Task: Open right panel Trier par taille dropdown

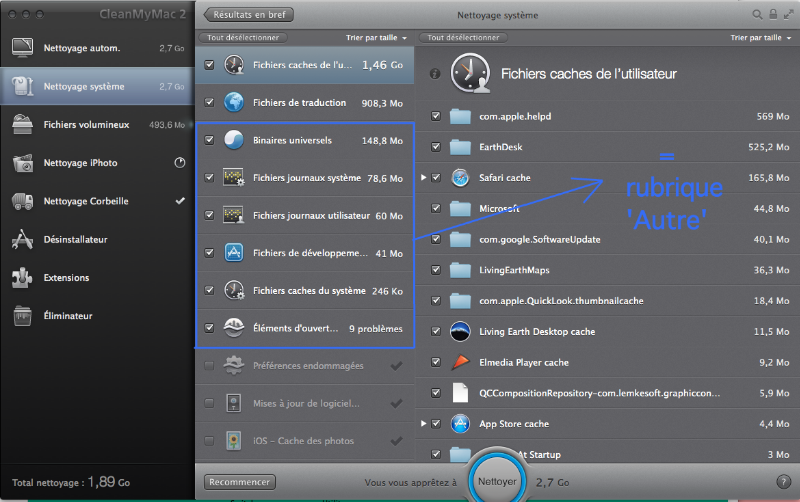Action: pyautogui.click(x=759, y=38)
